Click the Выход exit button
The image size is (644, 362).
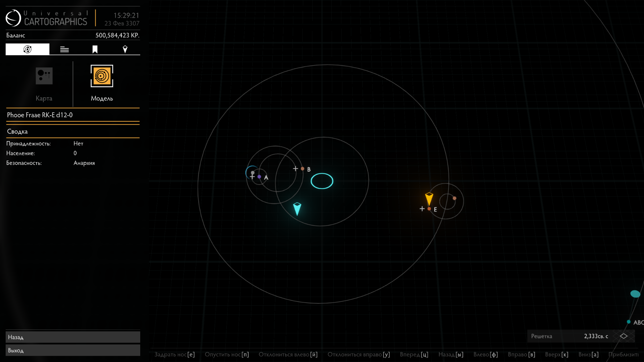coord(73,350)
